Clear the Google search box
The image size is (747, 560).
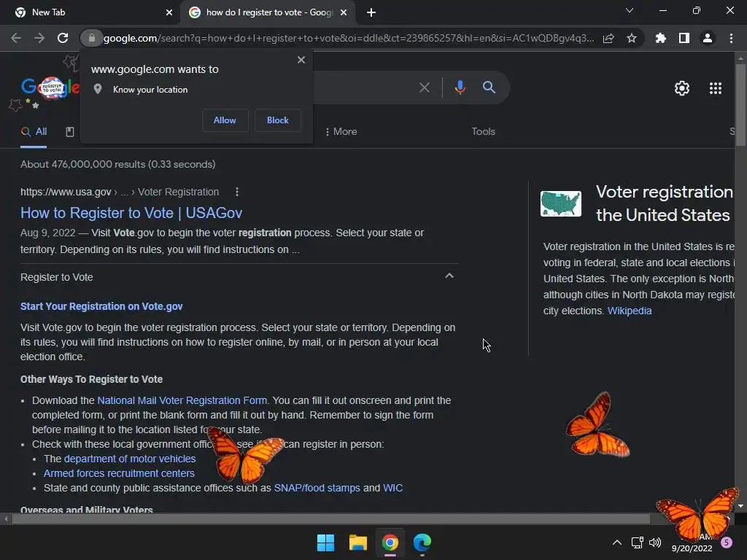pos(424,87)
